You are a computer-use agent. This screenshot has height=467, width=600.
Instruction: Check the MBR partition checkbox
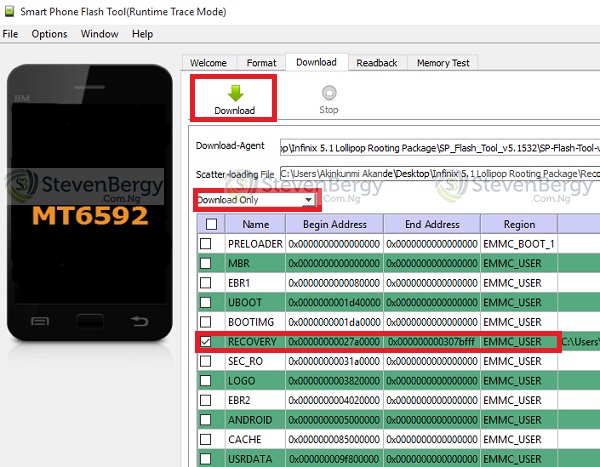point(205,263)
